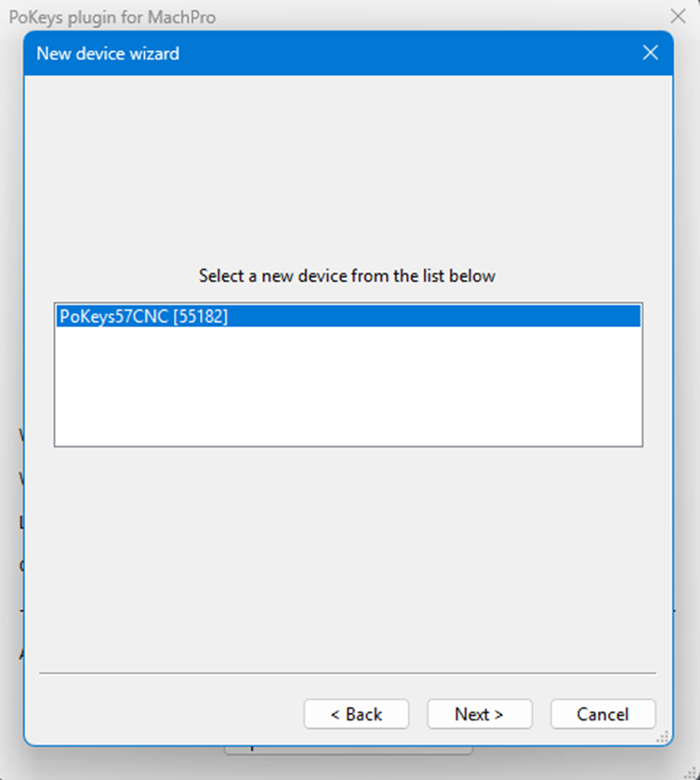Close the PoKeys plugin for MachPro window
Screen dimensions: 700x780
click(679, 16)
